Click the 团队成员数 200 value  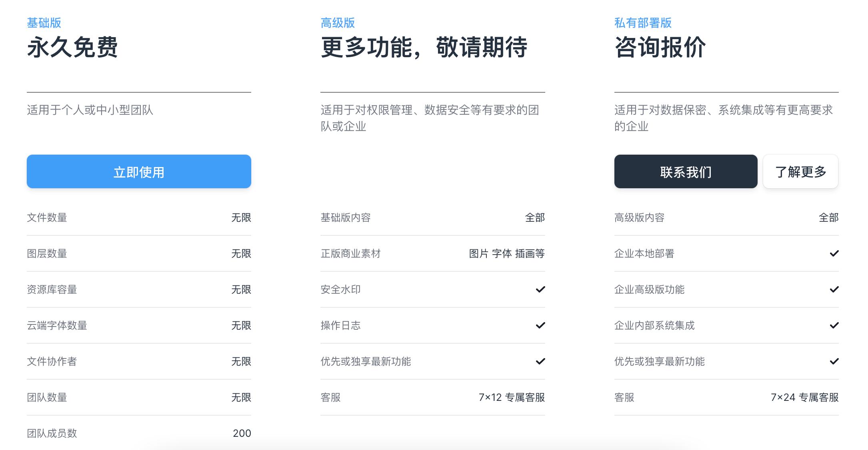(x=242, y=433)
